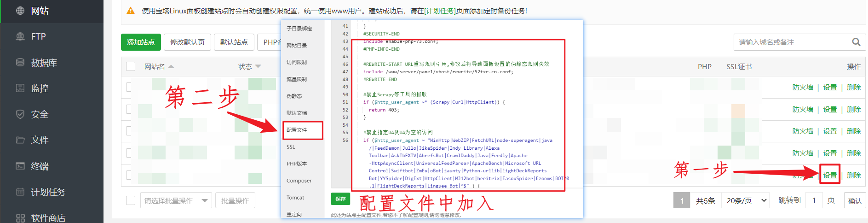Check the bottom batch-select checkbox

[131, 200]
